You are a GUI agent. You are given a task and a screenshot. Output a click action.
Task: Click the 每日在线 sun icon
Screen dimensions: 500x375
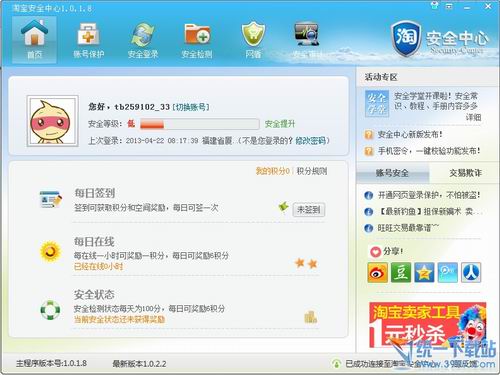[50, 252]
